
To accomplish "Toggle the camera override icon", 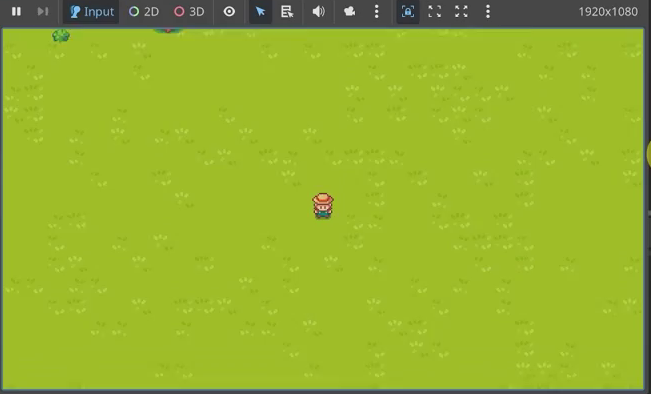I will pyautogui.click(x=350, y=11).
